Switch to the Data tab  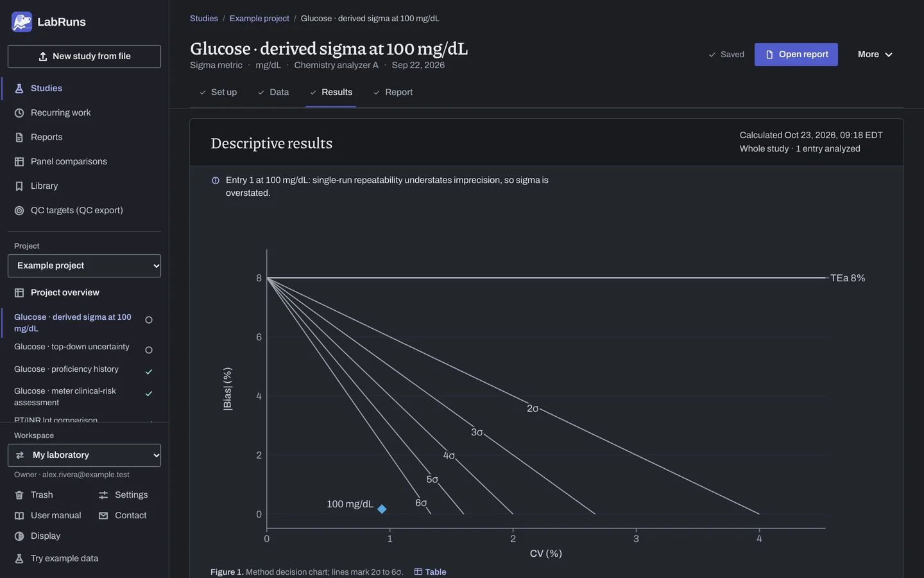pyautogui.click(x=273, y=92)
